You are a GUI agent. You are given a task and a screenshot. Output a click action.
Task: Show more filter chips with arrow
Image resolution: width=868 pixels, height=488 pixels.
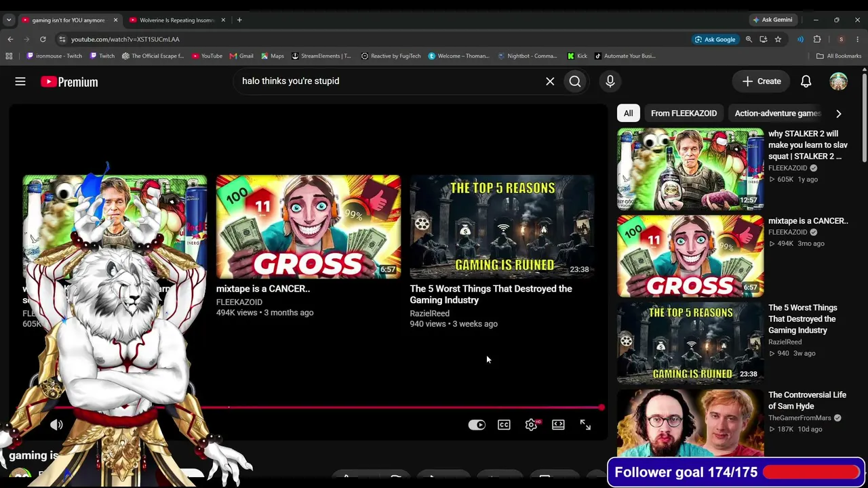pyautogui.click(x=839, y=113)
